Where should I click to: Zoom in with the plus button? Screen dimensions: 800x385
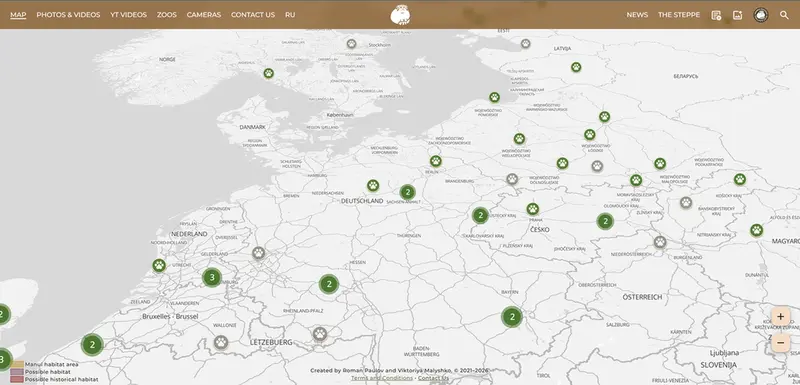click(780, 317)
